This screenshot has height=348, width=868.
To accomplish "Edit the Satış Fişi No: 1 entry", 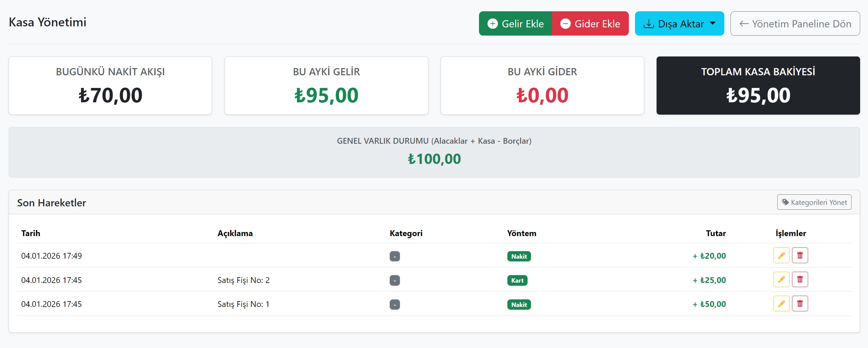I will point(781,304).
